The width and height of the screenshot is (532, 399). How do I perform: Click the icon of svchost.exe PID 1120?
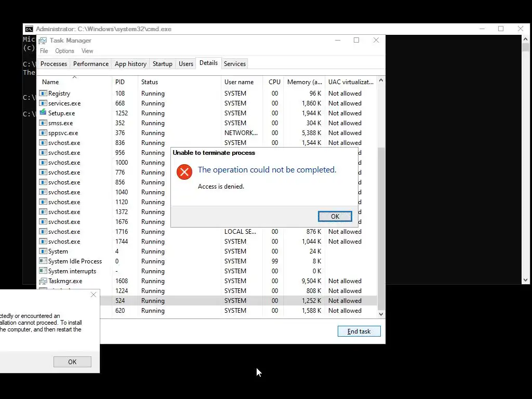43,202
